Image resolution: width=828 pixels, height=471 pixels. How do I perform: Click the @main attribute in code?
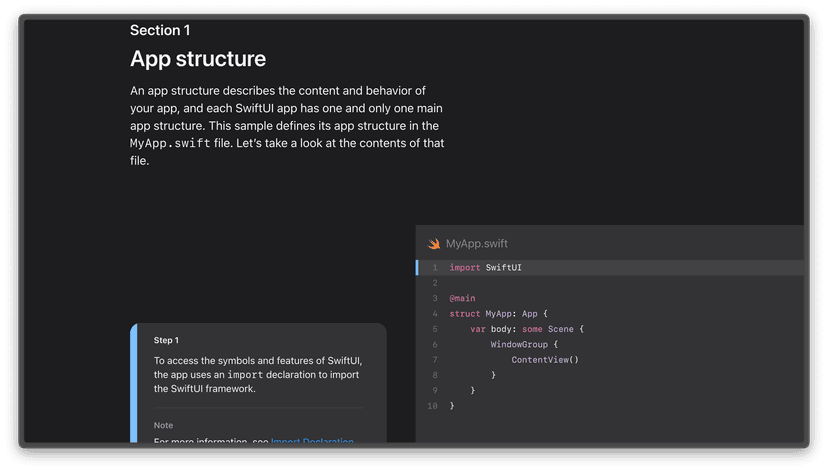pos(462,298)
